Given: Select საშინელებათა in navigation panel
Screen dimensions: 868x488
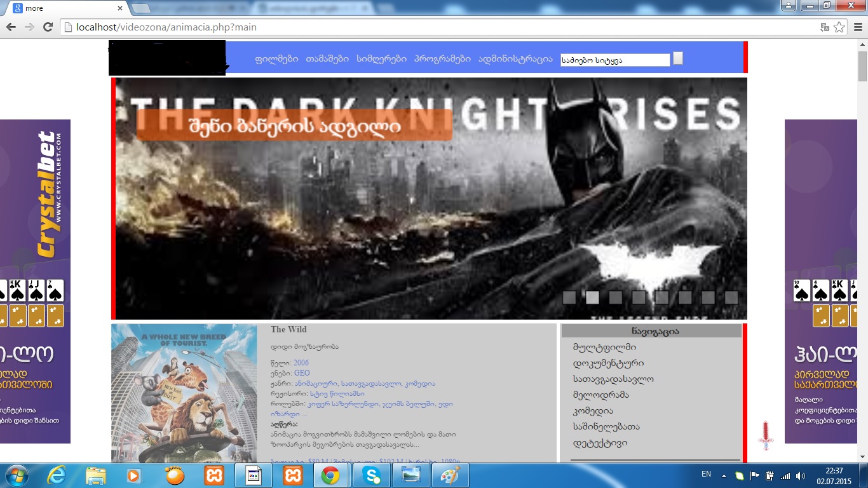Looking at the screenshot, I should (x=606, y=427).
